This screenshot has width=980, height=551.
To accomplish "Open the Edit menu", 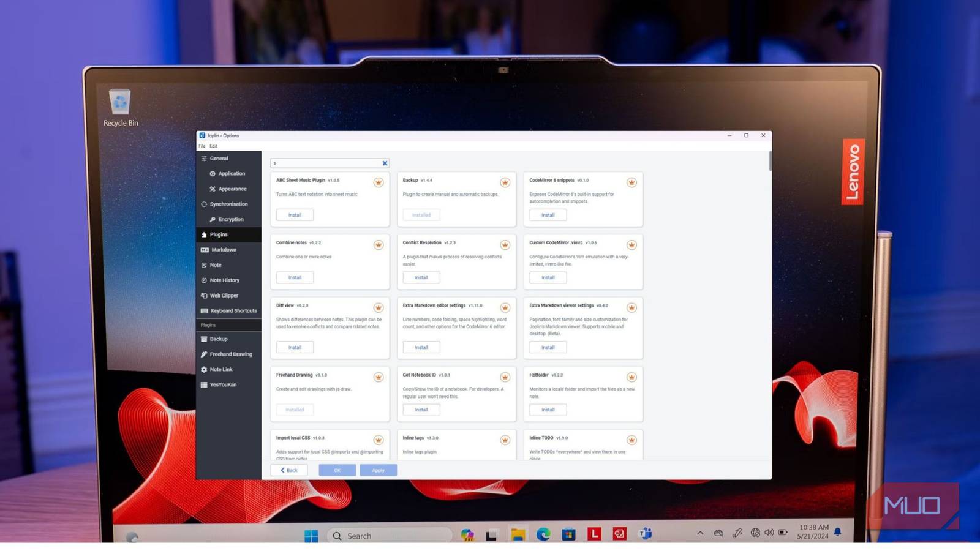I will [x=213, y=146].
